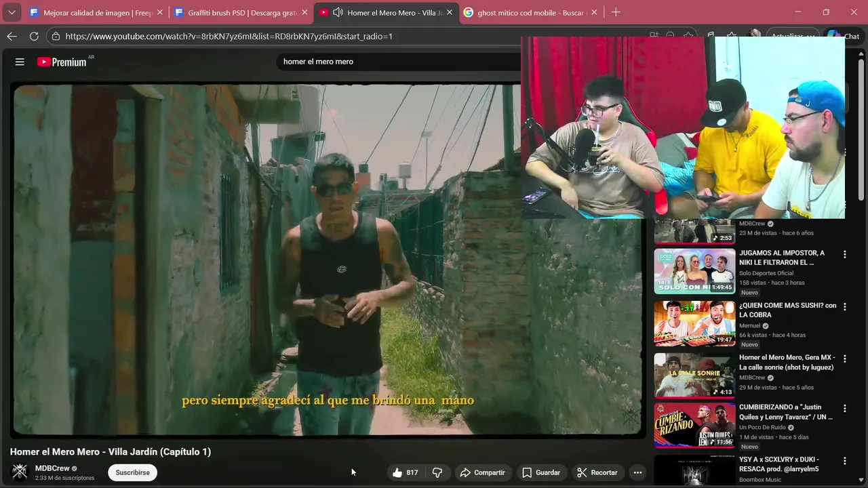Screen dimensions: 868x488
Task: Open video title JUGAMOS AL IMPOSTOR, A NIKI
Action: 782,258
